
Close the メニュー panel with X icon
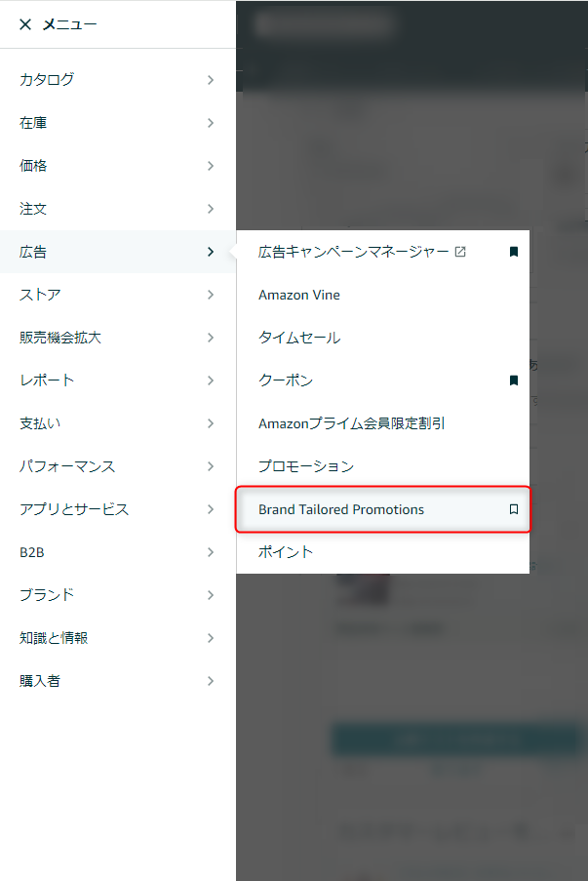25,24
